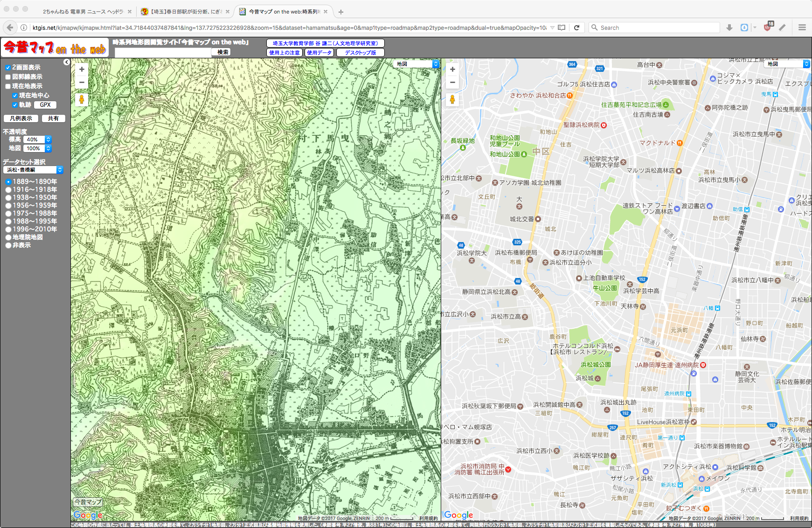Click the uBlock shield extension icon
This screenshot has width=812, height=528.
(768, 27)
